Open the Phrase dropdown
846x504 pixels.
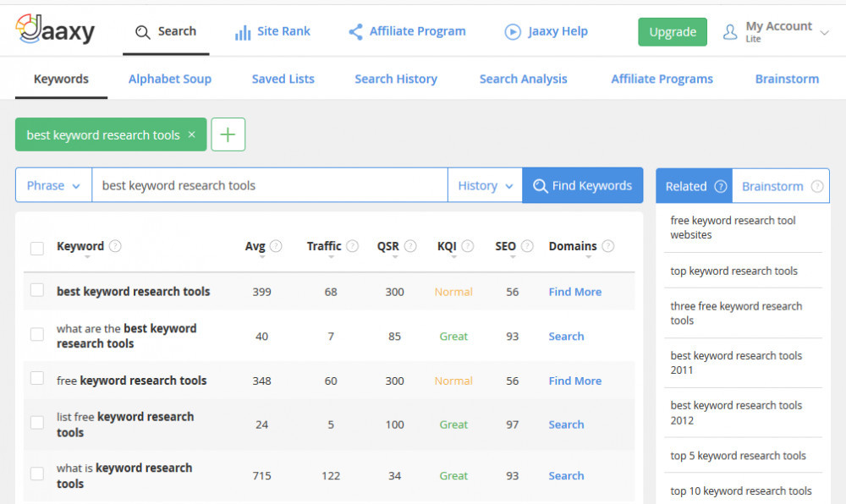53,185
